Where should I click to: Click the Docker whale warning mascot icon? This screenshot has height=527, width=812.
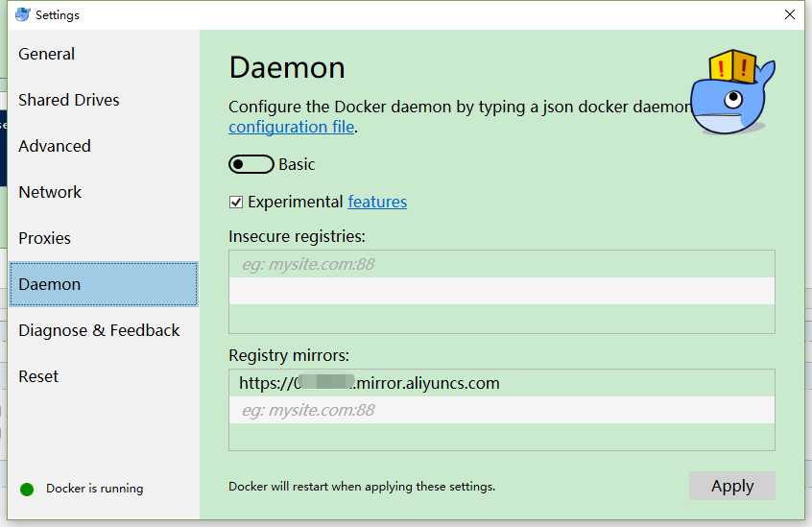[732, 92]
